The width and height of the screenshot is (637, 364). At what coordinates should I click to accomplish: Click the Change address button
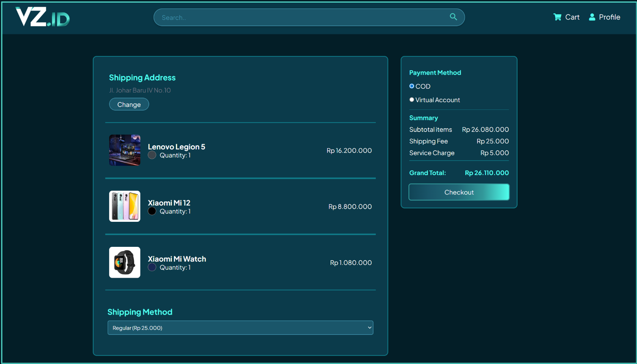(129, 104)
